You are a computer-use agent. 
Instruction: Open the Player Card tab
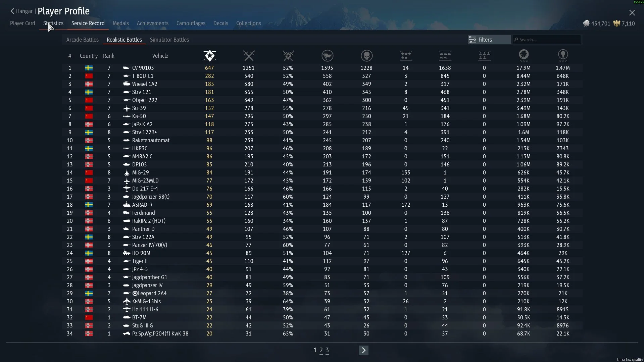coord(22,23)
